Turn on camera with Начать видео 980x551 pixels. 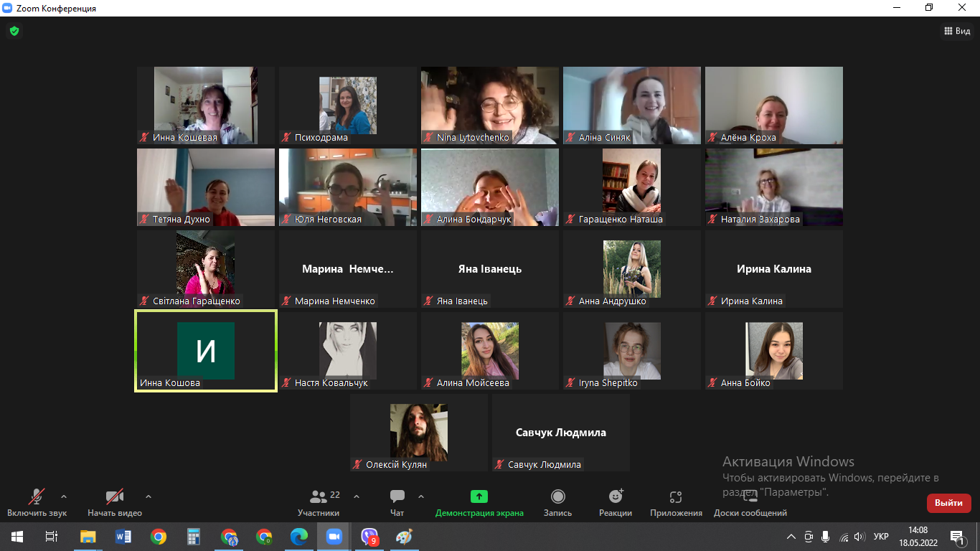point(115,496)
